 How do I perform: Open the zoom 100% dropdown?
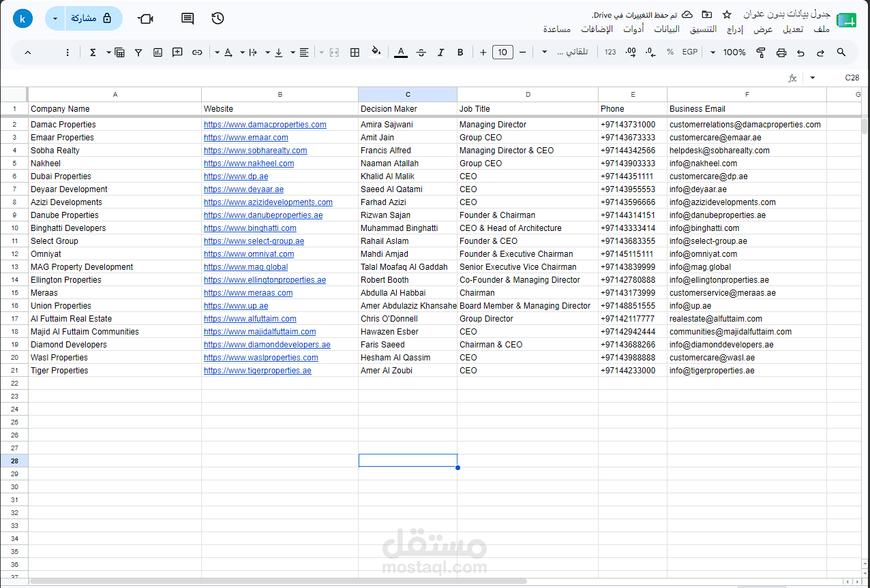tap(728, 52)
